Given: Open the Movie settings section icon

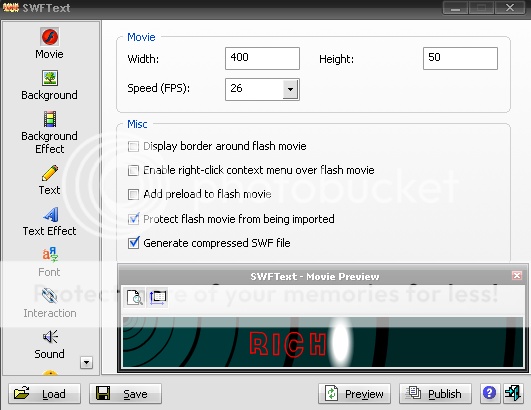Looking at the screenshot, I should (49, 37).
